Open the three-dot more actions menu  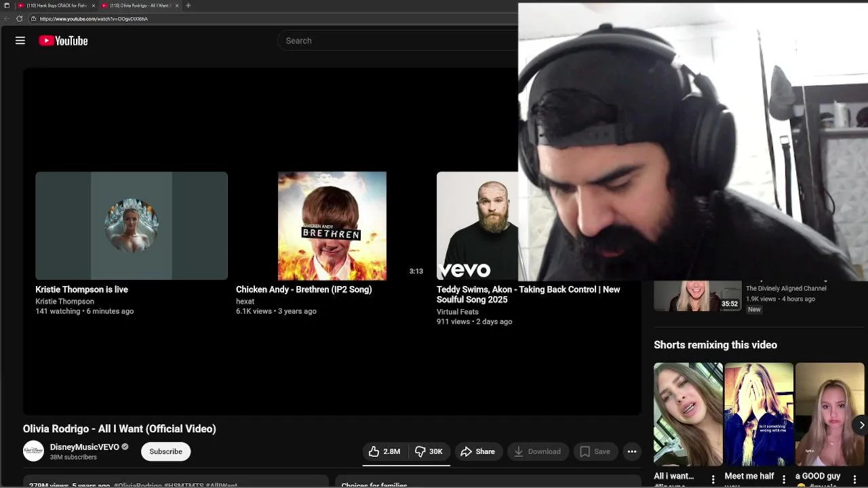click(632, 451)
